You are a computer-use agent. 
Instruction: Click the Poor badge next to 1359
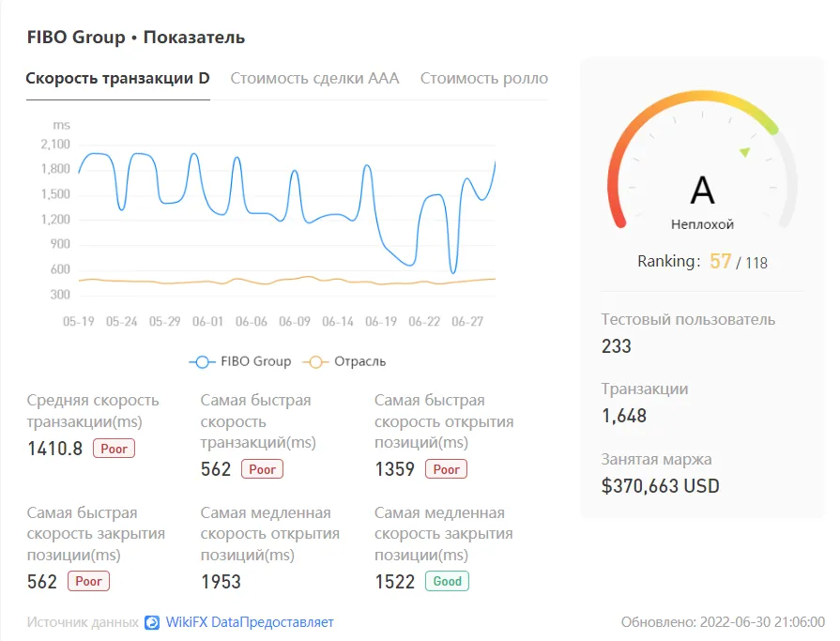(446, 469)
